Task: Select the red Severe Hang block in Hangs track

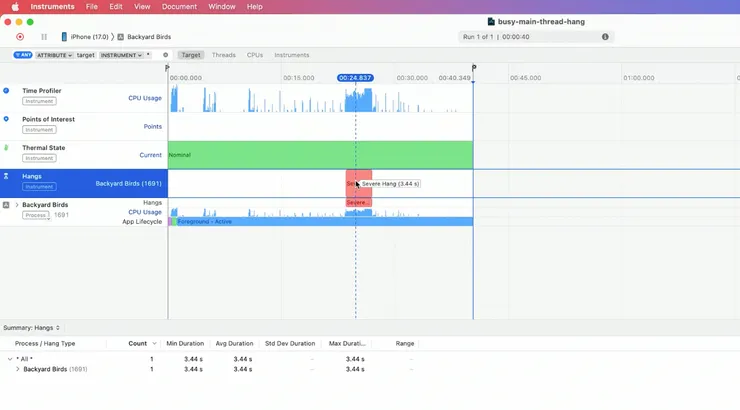Action: (359, 184)
